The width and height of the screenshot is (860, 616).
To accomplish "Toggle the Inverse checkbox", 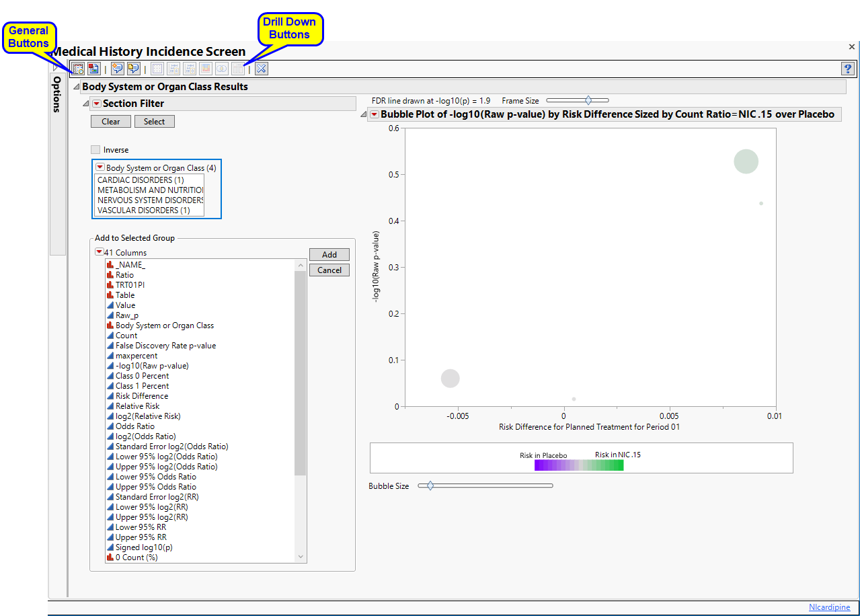I will tap(95, 150).
